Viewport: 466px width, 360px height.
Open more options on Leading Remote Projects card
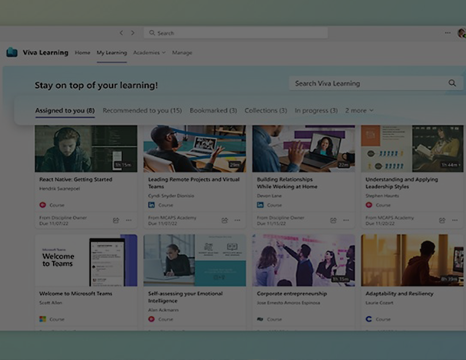click(x=237, y=220)
